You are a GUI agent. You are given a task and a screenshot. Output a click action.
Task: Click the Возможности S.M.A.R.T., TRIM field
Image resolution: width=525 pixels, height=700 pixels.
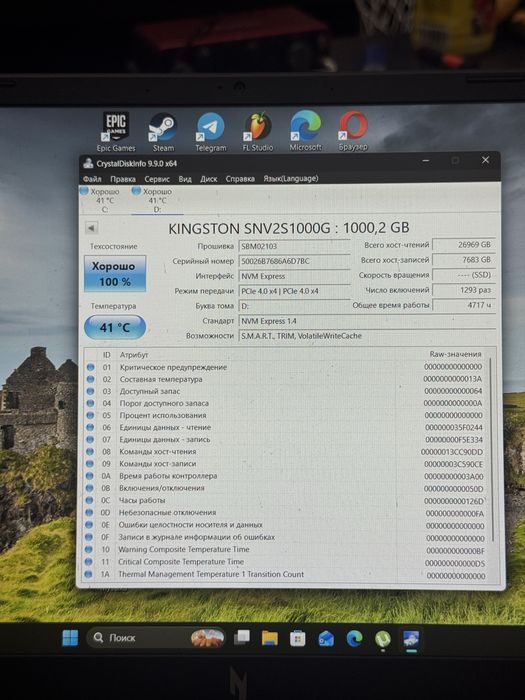click(x=367, y=336)
